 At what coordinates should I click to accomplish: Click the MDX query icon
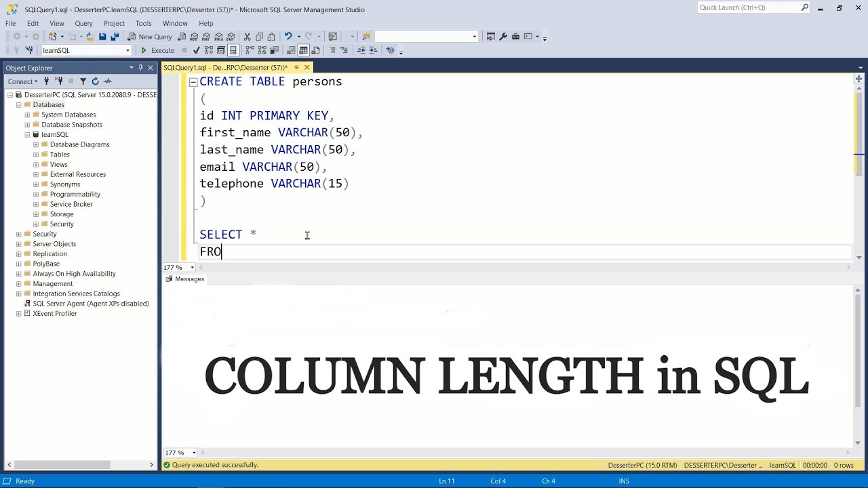tap(195, 37)
